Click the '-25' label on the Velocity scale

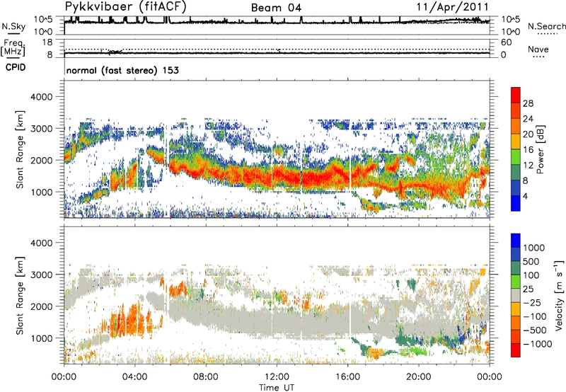click(x=531, y=302)
